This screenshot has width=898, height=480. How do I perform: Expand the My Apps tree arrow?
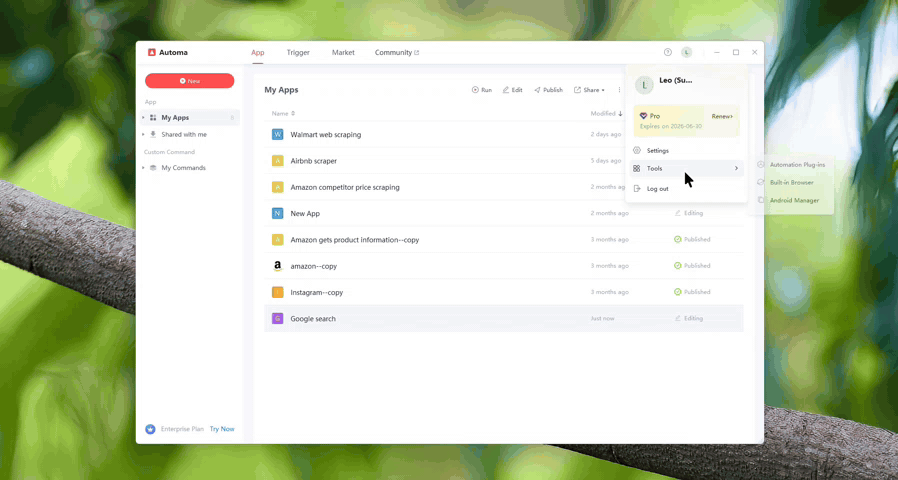[x=143, y=117]
